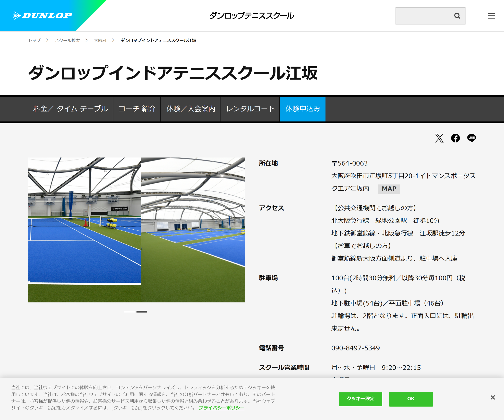Viewport: 504px width, 420px height.
Task: Select the 体験申込み tab
Action: tap(303, 109)
